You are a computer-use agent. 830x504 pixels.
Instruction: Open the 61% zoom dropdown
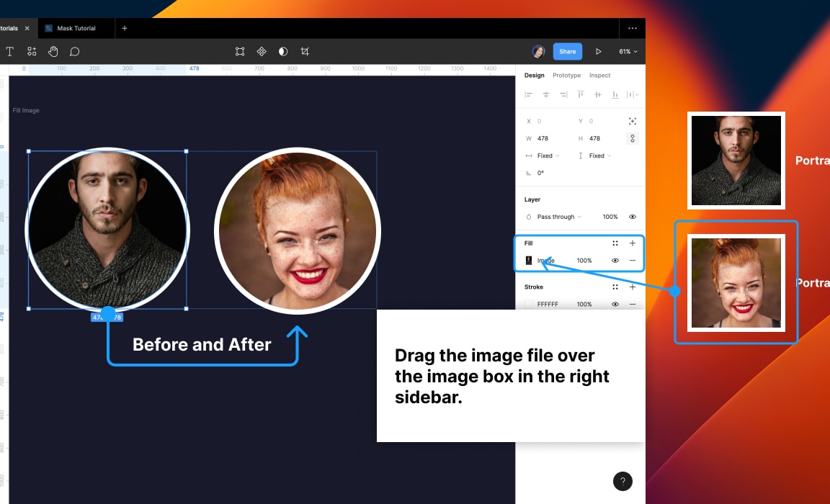tap(628, 52)
